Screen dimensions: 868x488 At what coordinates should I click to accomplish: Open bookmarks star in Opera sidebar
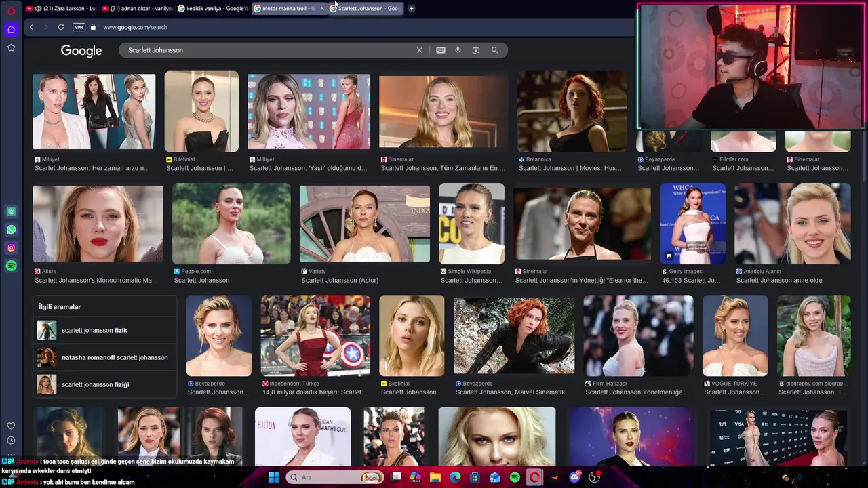pyautogui.click(x=11, y=47)
